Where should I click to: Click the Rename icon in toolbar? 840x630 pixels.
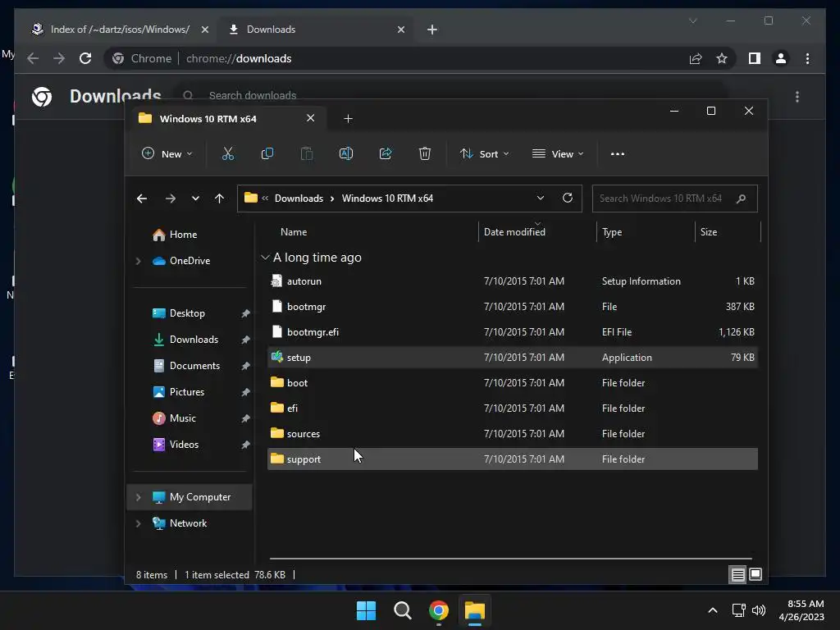[346, 153]
